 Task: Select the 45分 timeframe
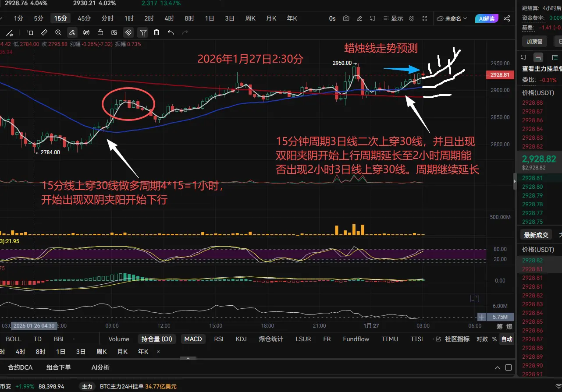[84, 18]
